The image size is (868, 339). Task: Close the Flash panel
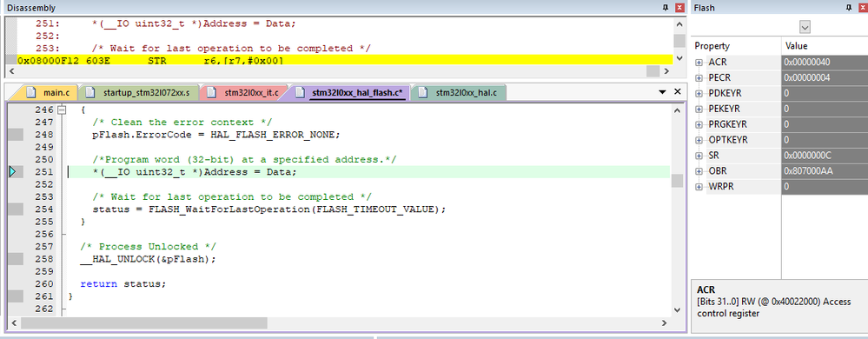pyautogui.click(x=863, y=8)
